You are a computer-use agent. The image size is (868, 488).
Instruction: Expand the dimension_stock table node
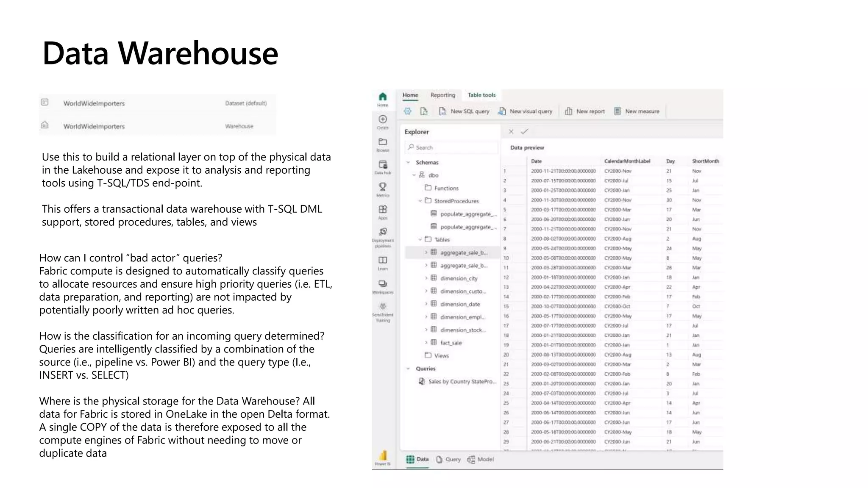click(426, 330)
